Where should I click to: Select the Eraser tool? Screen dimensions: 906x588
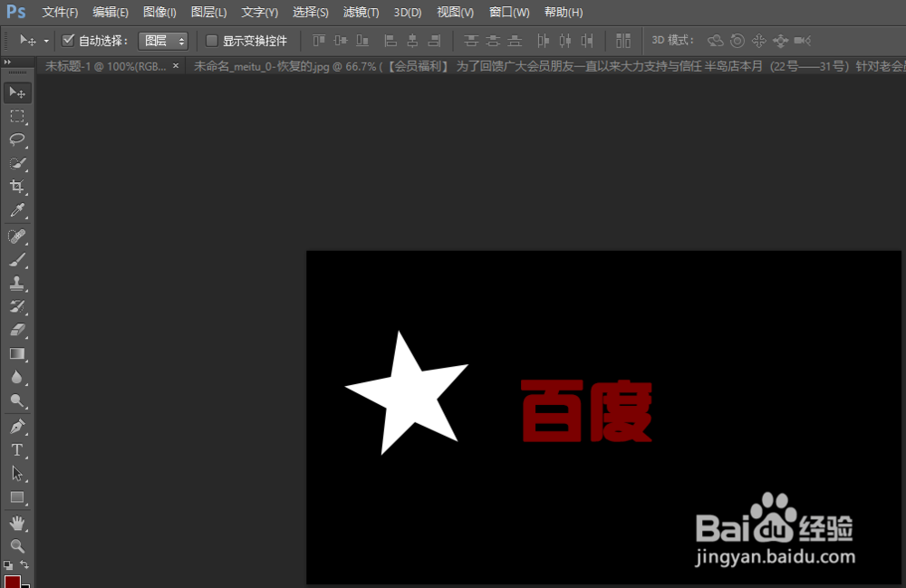tap(17, 330)
